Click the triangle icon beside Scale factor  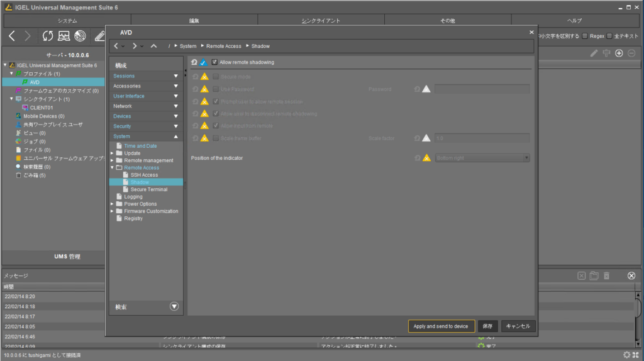[x=427, y=138]
